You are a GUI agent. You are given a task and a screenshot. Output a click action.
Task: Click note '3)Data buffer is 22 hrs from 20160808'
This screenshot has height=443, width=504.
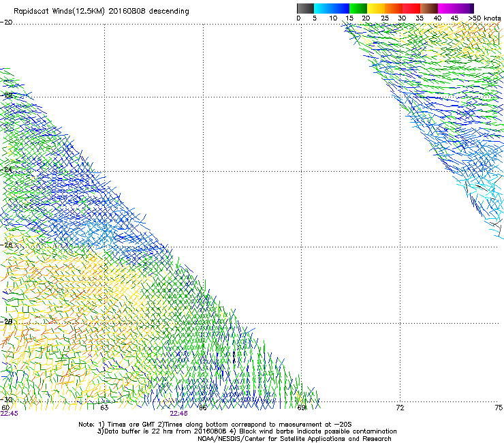pos(162,431)
